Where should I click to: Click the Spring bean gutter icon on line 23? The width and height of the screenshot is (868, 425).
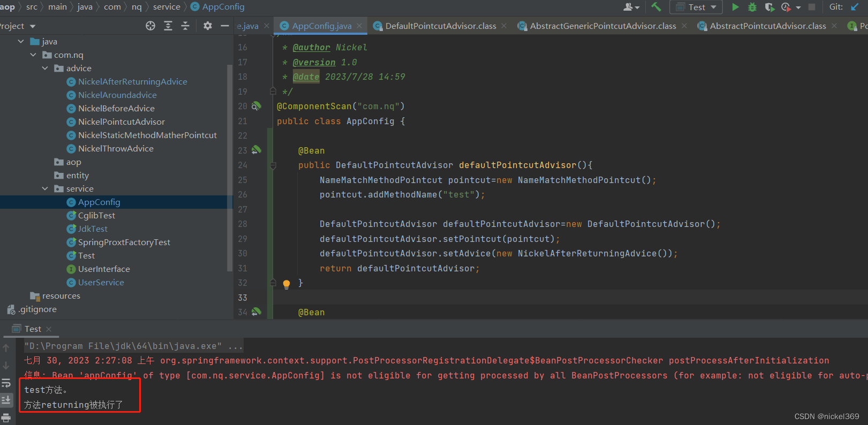coord(256,150)
